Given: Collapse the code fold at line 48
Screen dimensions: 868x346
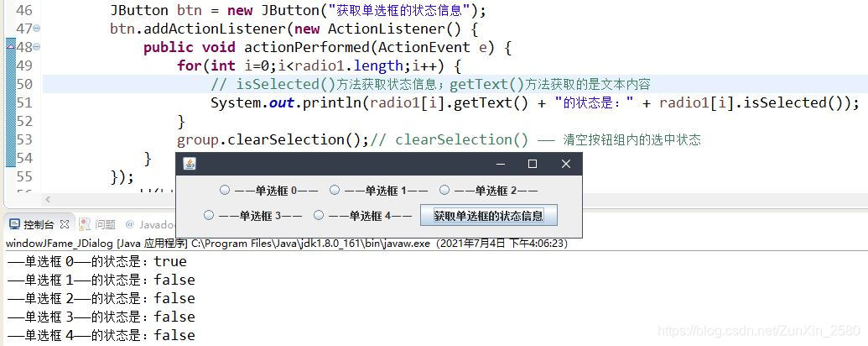Looking at the screenshot, I should click(37, 46).
